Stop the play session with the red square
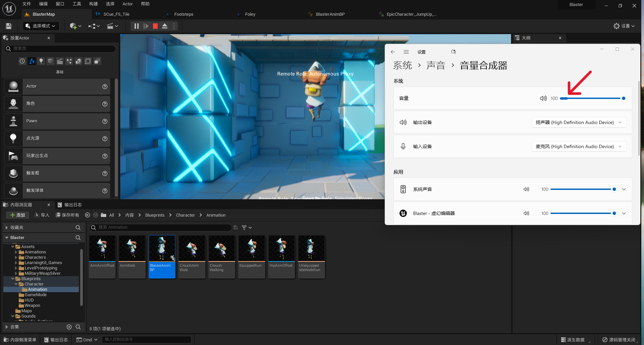 tap(155, 26)
